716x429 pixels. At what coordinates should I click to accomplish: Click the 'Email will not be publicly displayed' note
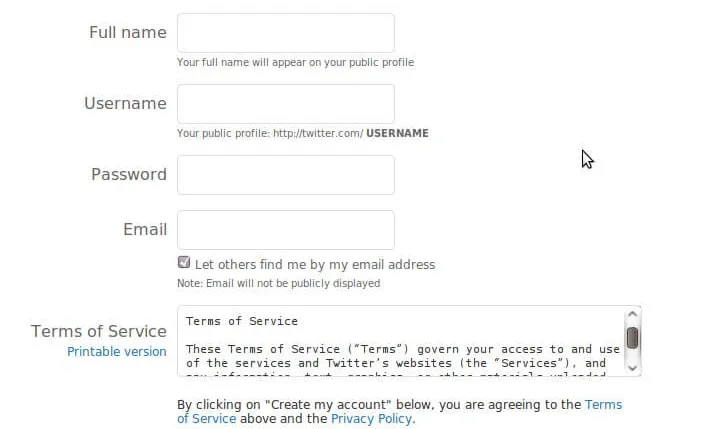pos(279,284)
